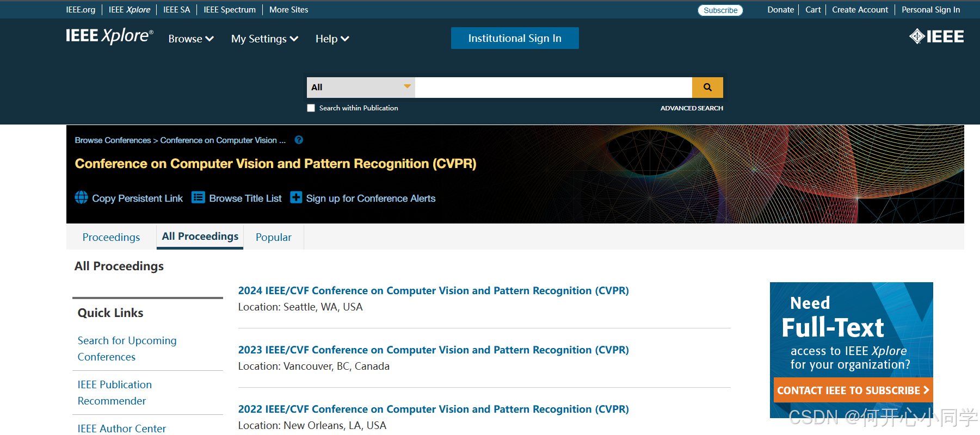Click Browse Conferences breadcrumb link
The width and height of the screenshot is (980, 435).
[x=113, y=140]
